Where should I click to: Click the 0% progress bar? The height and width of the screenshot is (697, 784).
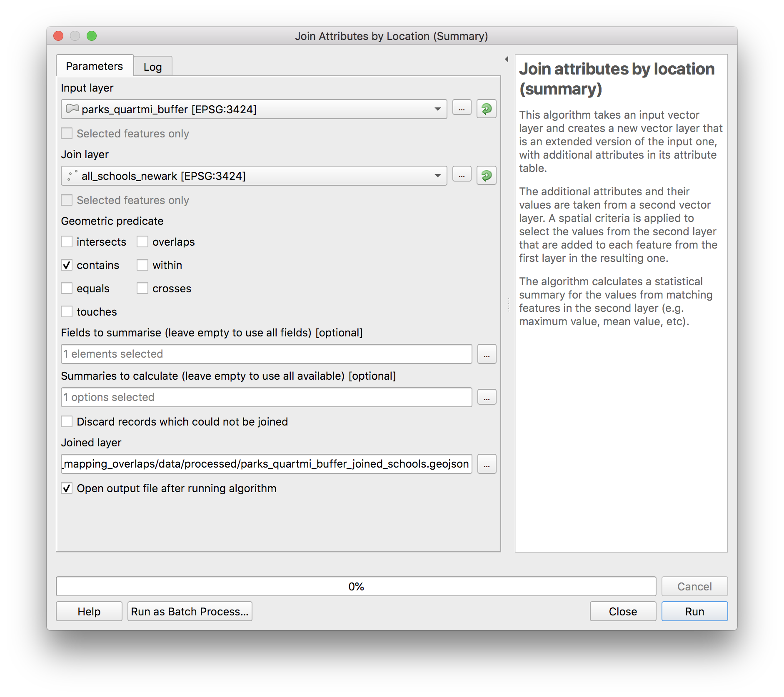[x=356, y=586]
